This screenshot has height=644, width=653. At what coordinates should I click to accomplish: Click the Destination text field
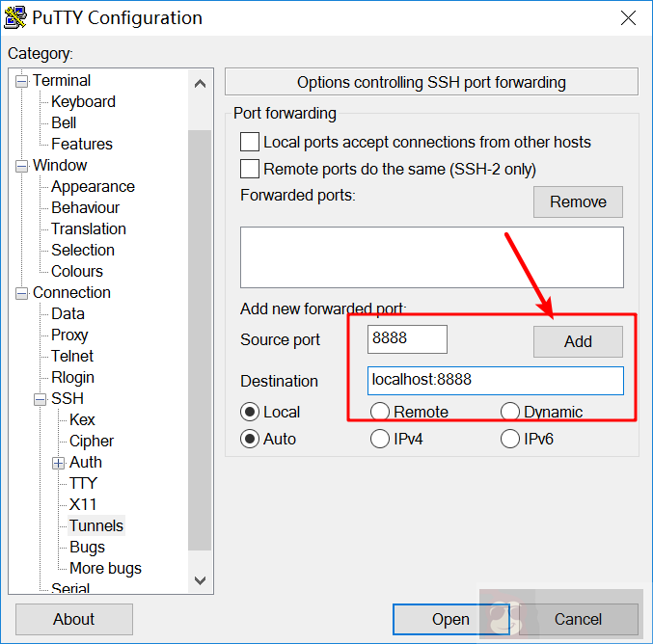click(495, 380)
